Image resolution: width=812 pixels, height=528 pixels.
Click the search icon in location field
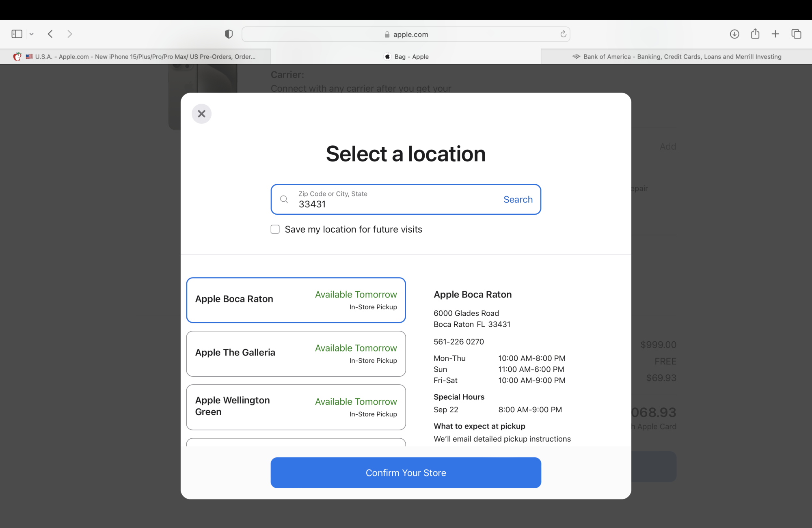pos(285,199)
